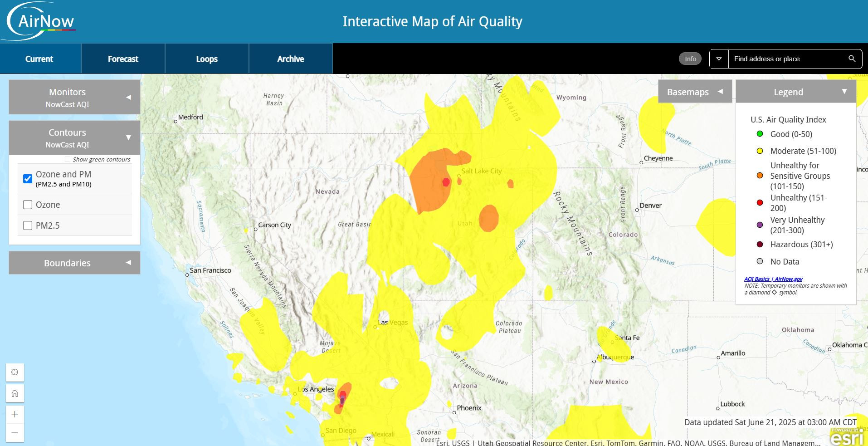Screen dimensions: 868x446
Task: Open the Archive tab
Action: click(291, 59)
